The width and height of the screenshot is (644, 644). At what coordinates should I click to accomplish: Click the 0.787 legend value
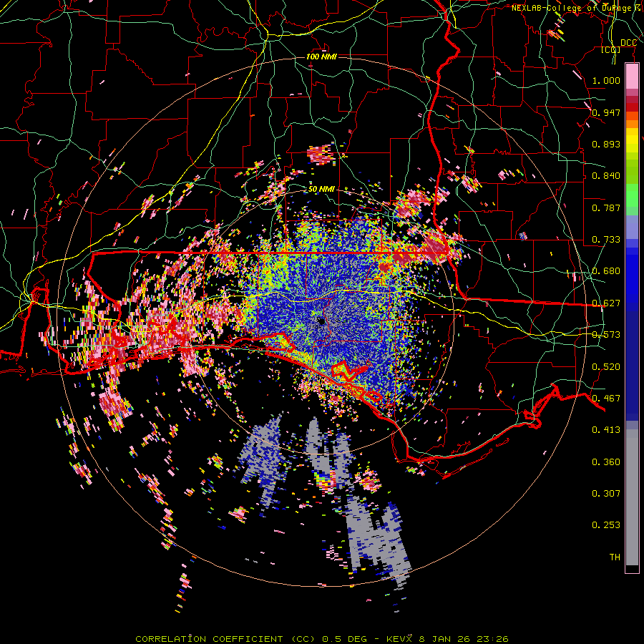tap(606, 208)
